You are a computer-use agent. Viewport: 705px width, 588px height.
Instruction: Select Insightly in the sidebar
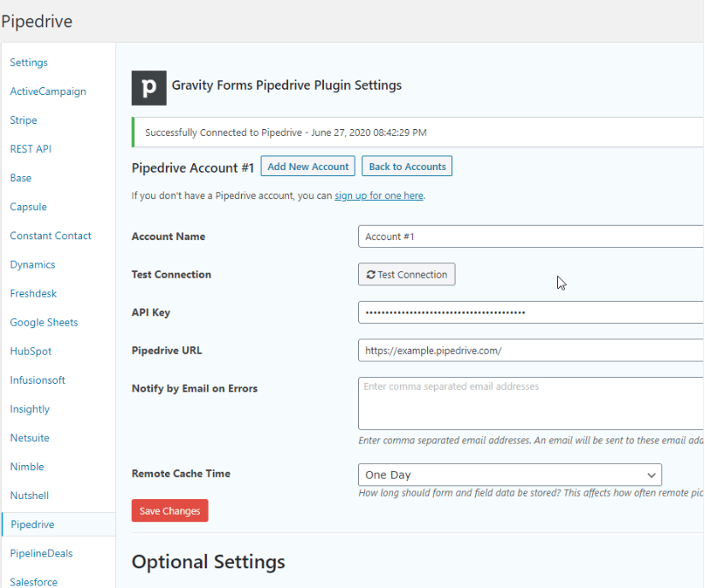click(x=30, y=409)
